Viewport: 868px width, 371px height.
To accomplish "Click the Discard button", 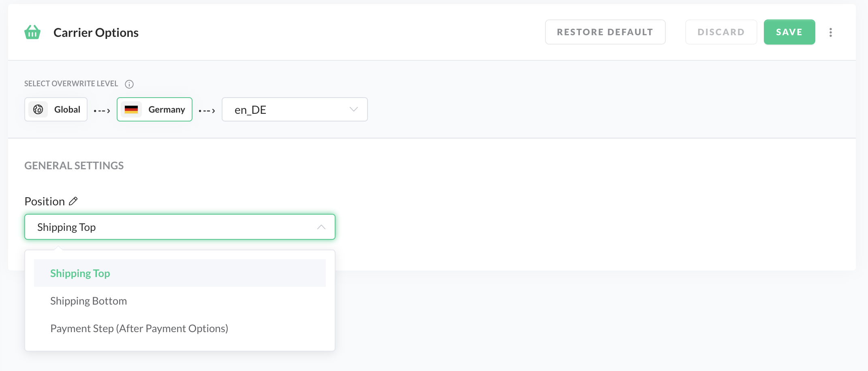I will [x=721, y=32].
